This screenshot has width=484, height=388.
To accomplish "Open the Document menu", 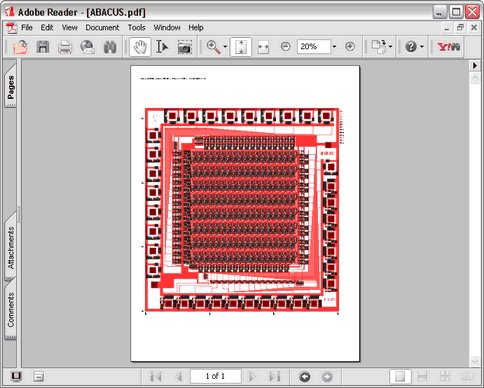I will 102,27.
